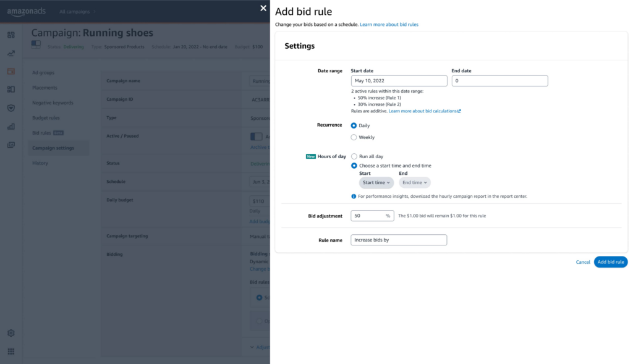Click the Add bid rule button
Viewport: 633px width, 364px height.
tap(611, 261)
